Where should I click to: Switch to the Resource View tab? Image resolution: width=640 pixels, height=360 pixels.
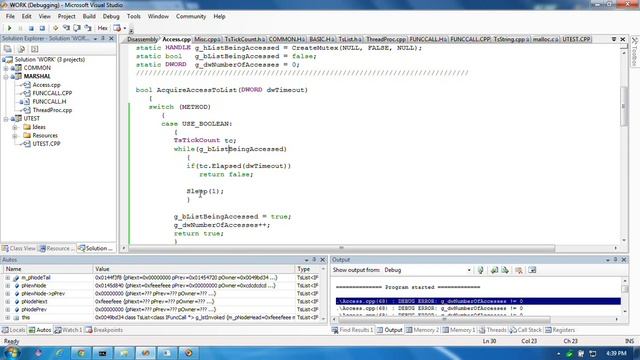click(x=57, y=248)
